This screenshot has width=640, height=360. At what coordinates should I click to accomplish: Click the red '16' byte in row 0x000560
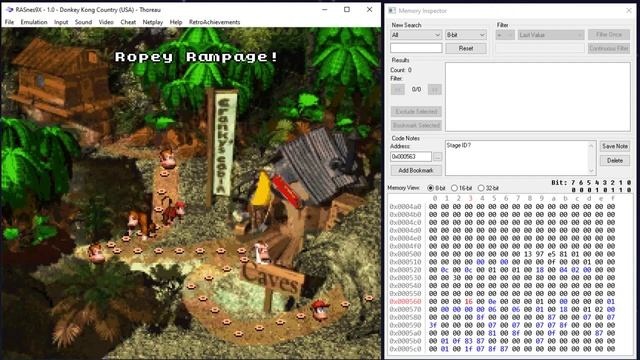(469, 302)
